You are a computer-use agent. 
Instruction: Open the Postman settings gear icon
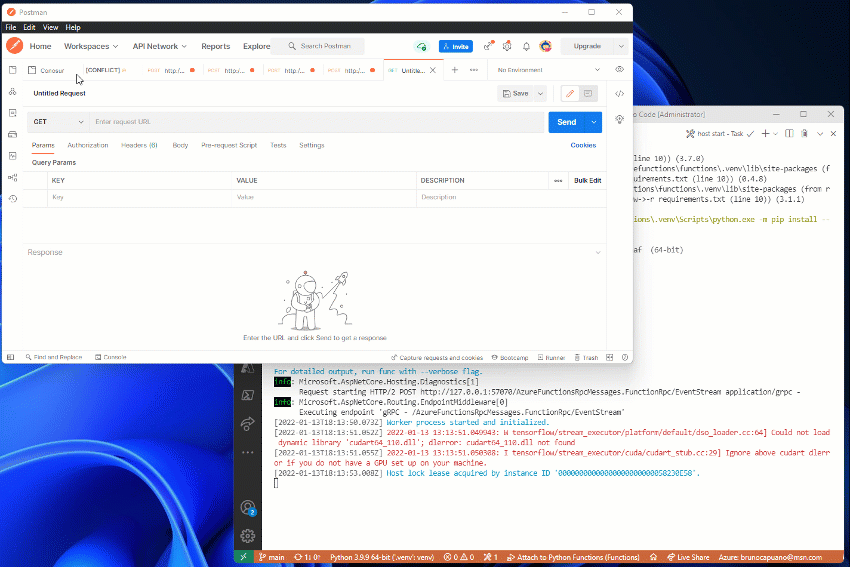point(507,47)
